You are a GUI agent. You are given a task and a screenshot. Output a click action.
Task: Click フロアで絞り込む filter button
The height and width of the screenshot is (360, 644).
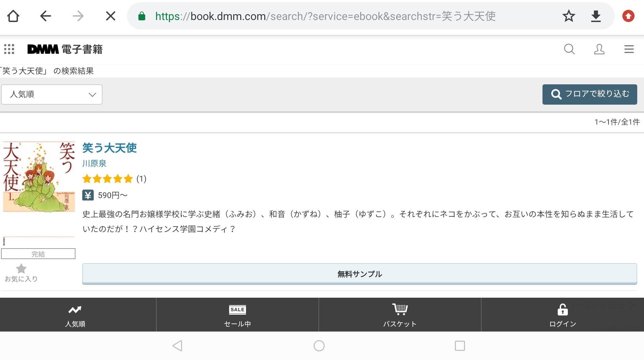pyautogui.click(x=590, y=94)
